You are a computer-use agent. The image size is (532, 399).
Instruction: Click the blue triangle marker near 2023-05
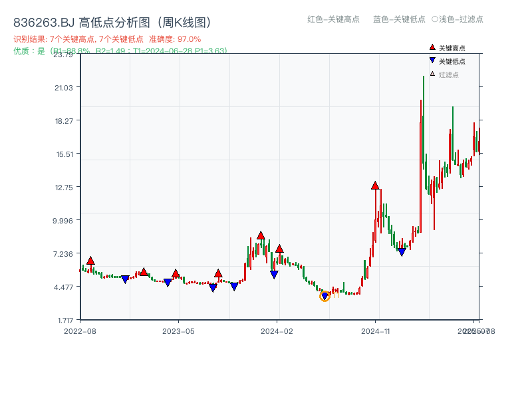(169, 281)
